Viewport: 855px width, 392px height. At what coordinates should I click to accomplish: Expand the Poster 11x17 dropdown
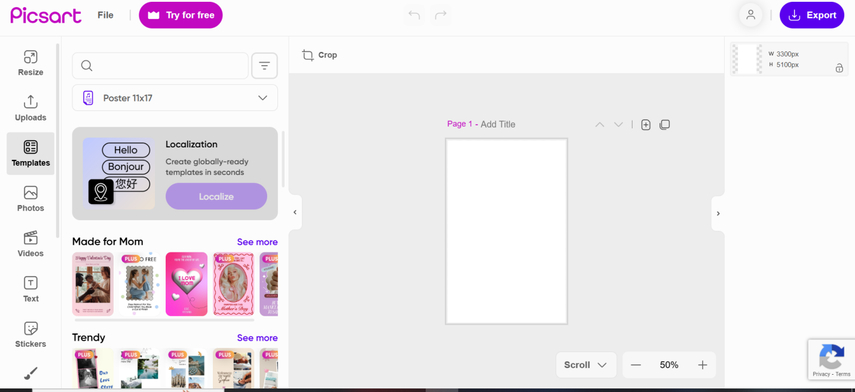pyautogui.click(x=175, y=98)
